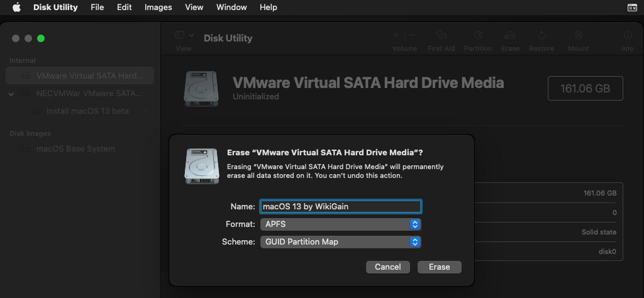Click the 161.06 GB value in info table
The height and width of the screenshot is (298, 644).
click(x=599, y=193)
